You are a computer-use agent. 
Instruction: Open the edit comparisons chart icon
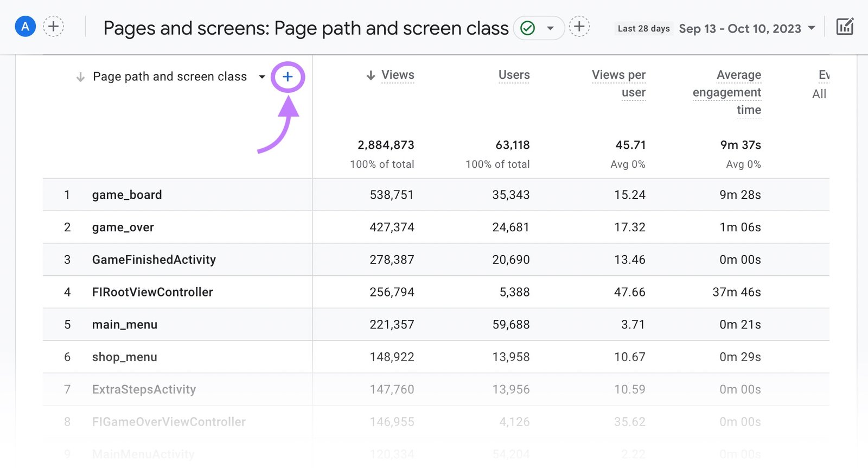point(845,27)
